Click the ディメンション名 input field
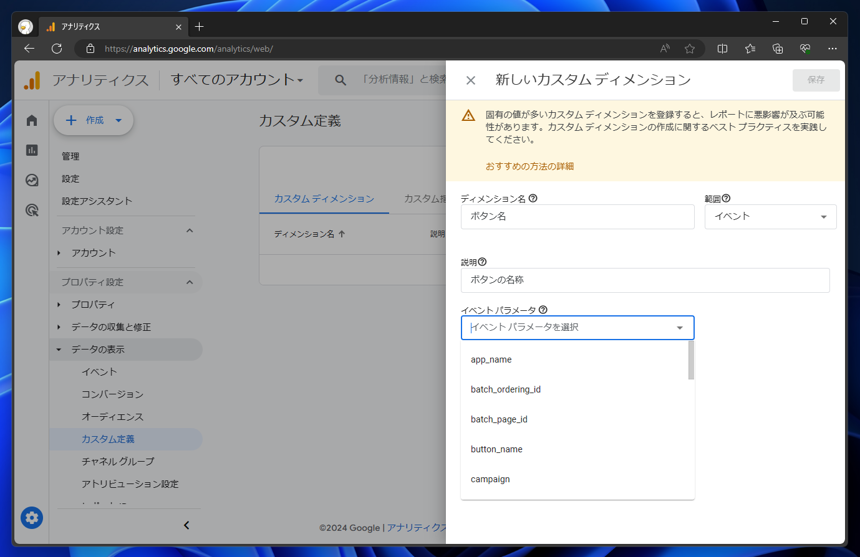Viewport: 860px width, 557px height. click(x=578, y=217)
